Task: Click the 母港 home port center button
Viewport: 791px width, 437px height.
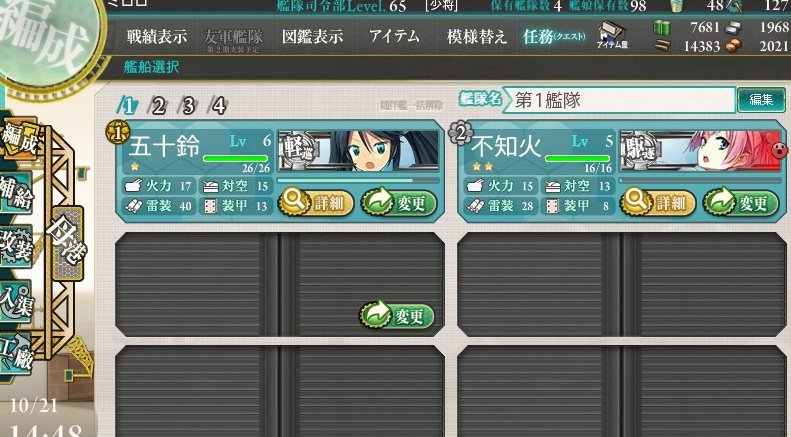Action: [68, 243]
